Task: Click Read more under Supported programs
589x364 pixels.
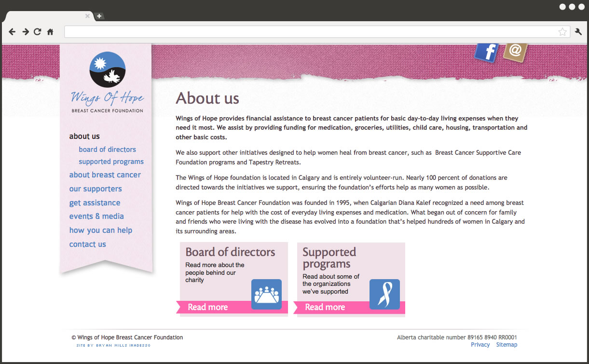Action: click(325, 307)
